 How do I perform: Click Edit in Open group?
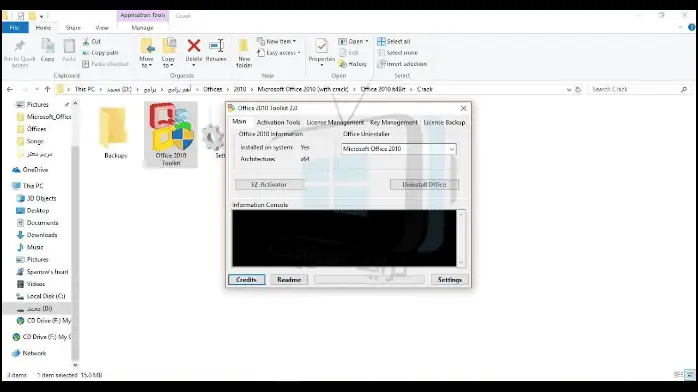(x=349, y=53)
